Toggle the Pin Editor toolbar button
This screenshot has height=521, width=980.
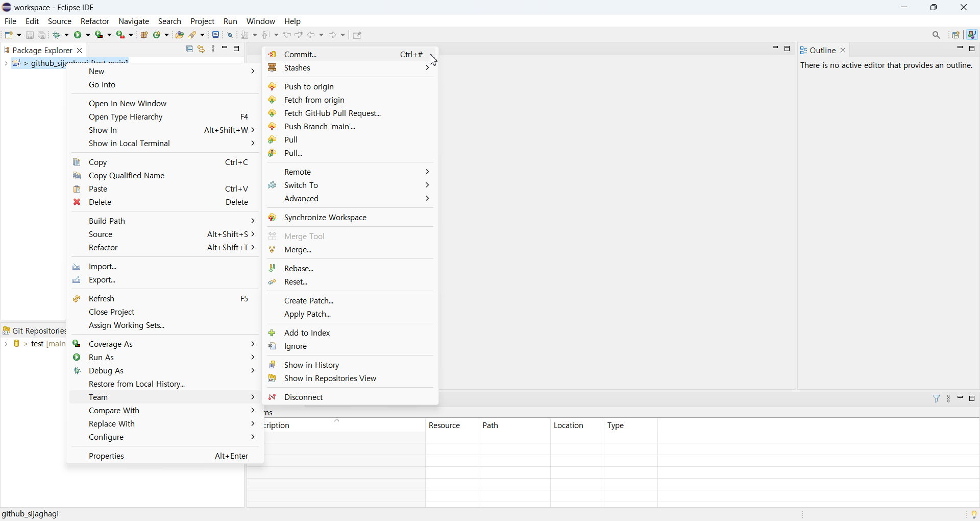pos(357,35)
